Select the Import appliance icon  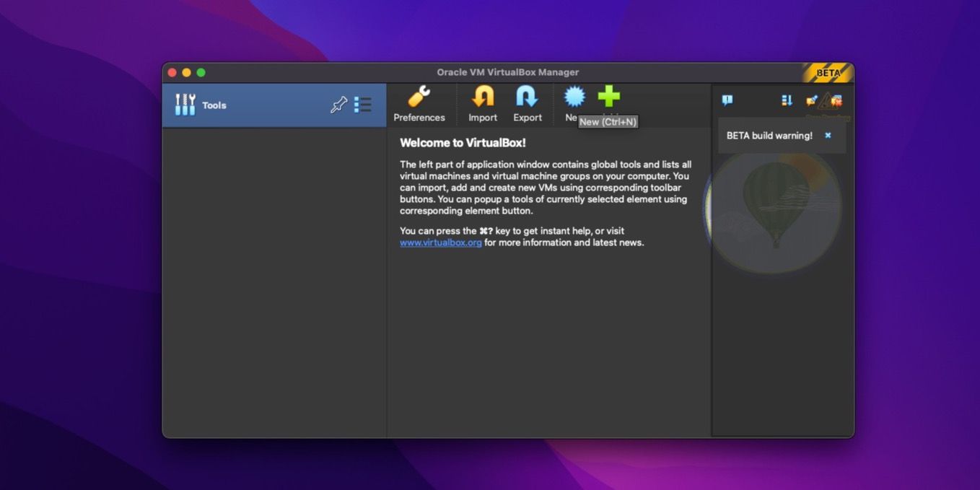(482, 101)
